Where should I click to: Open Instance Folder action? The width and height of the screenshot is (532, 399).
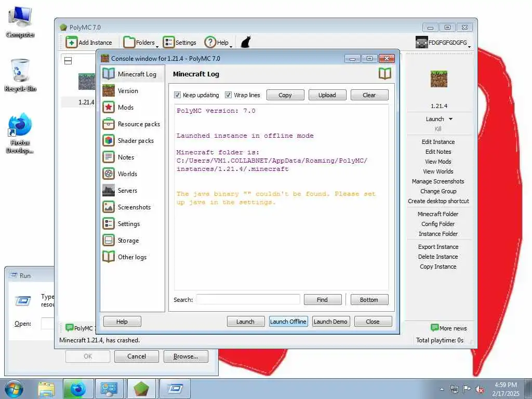(x=438, y=234)
